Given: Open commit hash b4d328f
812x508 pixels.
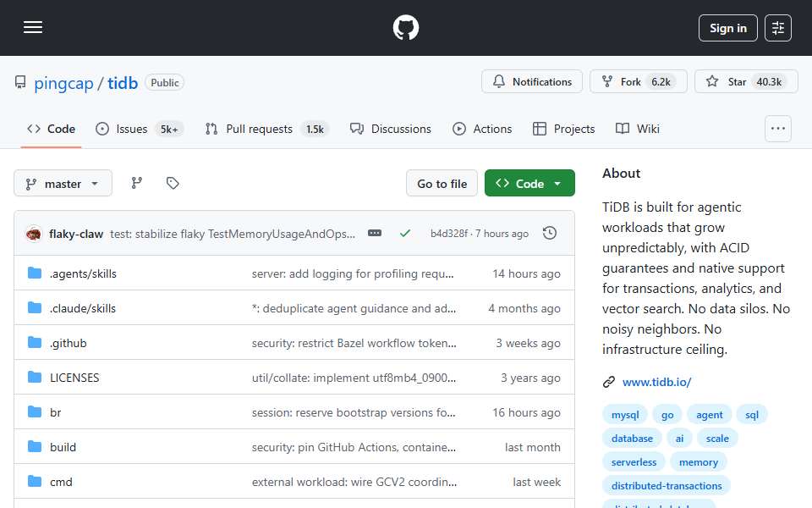Looking at the screenshot, I should (x=449, y=234).
